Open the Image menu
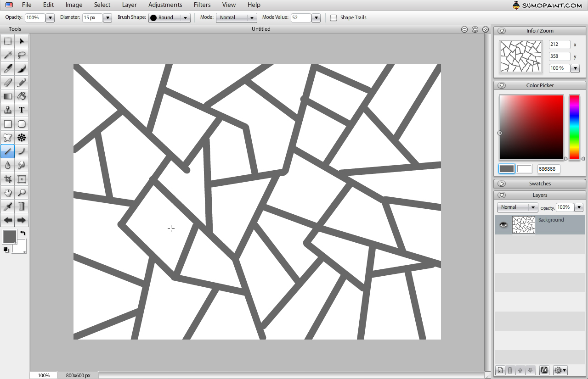588x379 pixels. 74,5
